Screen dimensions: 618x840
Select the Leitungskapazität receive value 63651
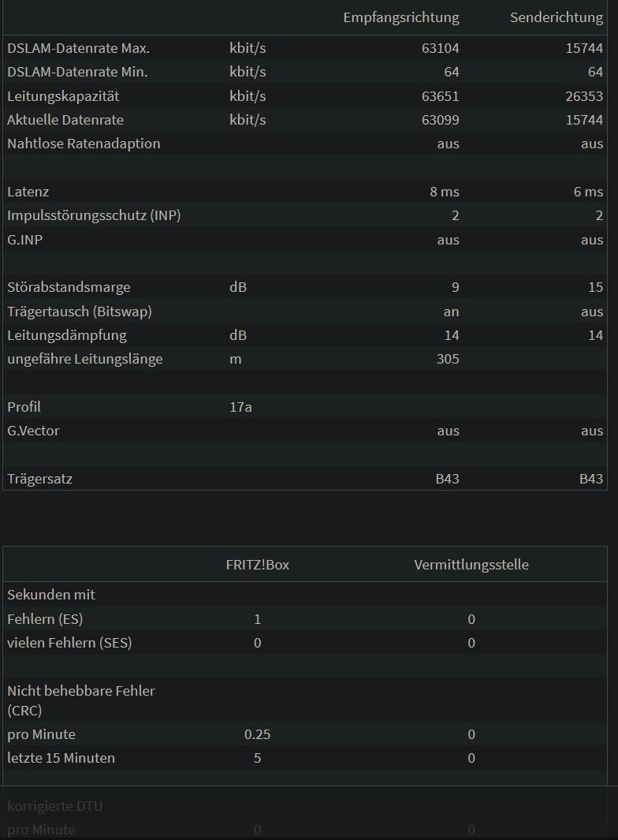[440, 96]
